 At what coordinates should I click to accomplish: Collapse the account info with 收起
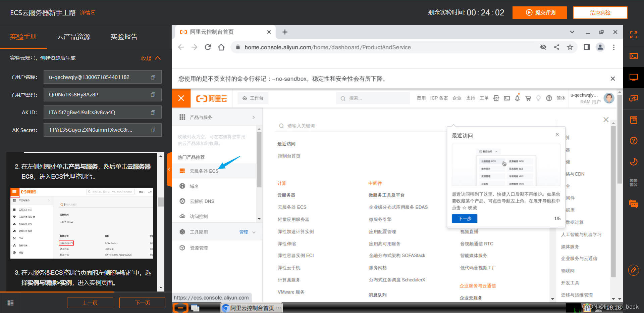(151, 58)
